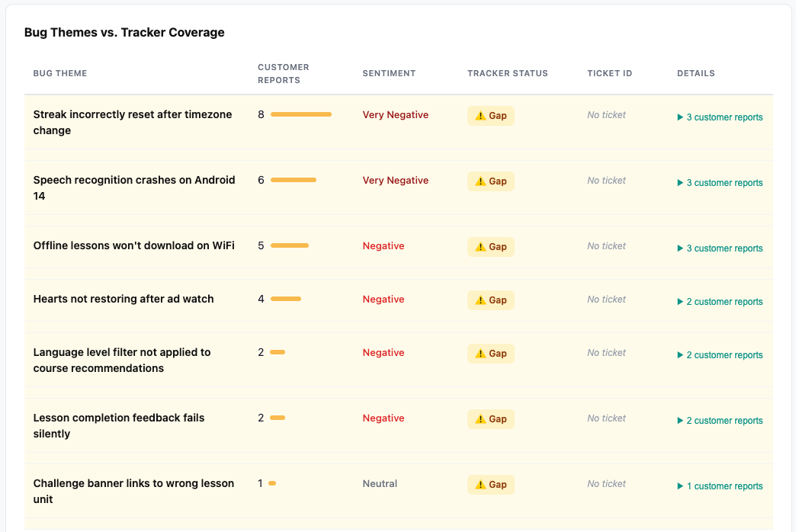
Task: Click Gap warning badge for Lesson completion feedback
Action: click(x=491, y=418)
